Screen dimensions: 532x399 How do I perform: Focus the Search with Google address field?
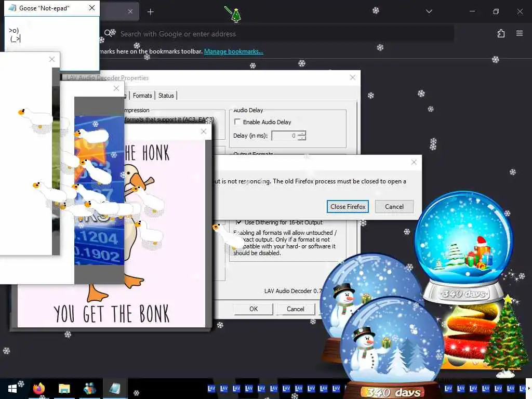[x=278, y=34]
